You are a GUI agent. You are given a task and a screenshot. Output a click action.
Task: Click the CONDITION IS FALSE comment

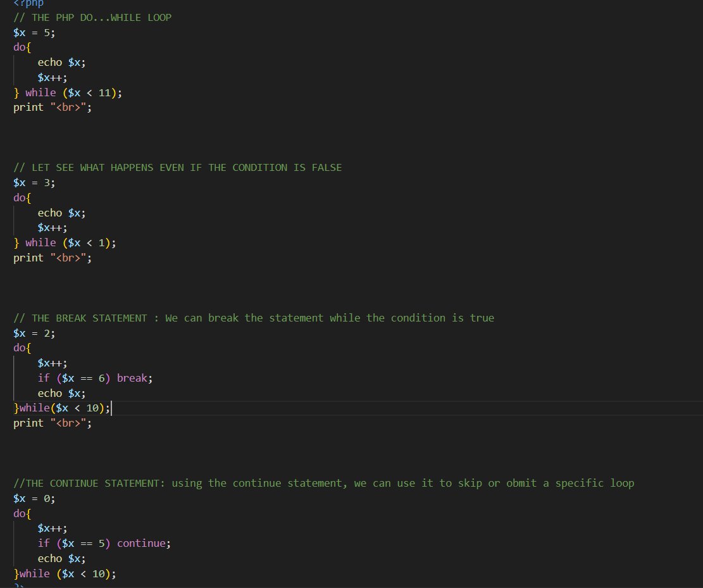177,167
